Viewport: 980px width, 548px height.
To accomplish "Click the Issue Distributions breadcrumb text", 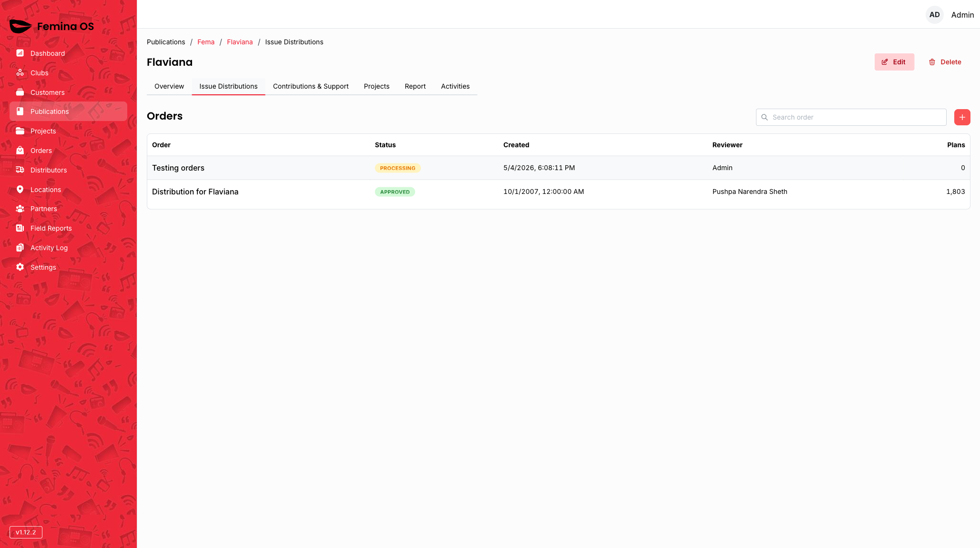I will [x=294, y=42].
